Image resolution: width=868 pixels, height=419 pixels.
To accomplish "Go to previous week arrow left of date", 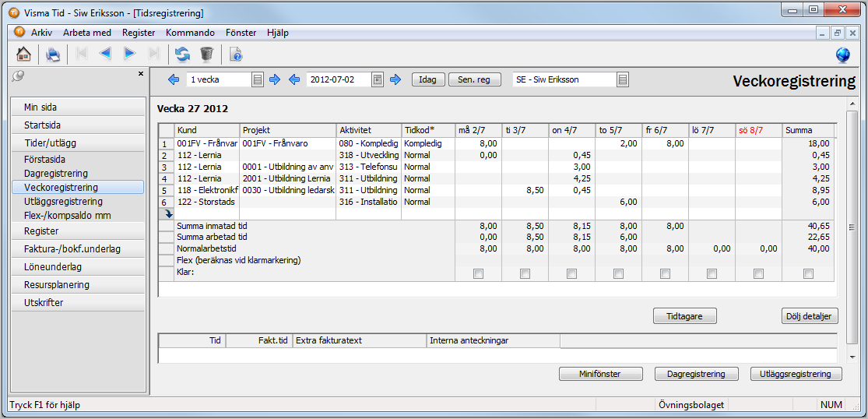I will click(x=294, y=79).
